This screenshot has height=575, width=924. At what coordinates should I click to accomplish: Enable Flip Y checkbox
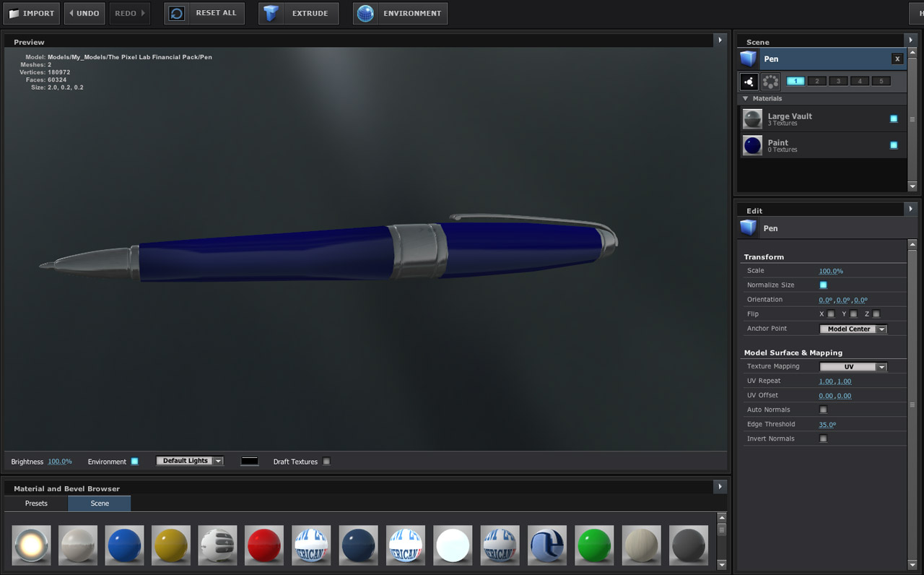pyautogui.click(x=853, y=314)
